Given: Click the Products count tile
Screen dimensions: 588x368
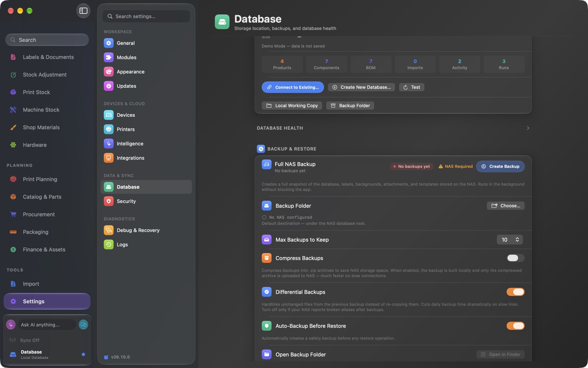Looking at the screenshot, I should [282, 64].
